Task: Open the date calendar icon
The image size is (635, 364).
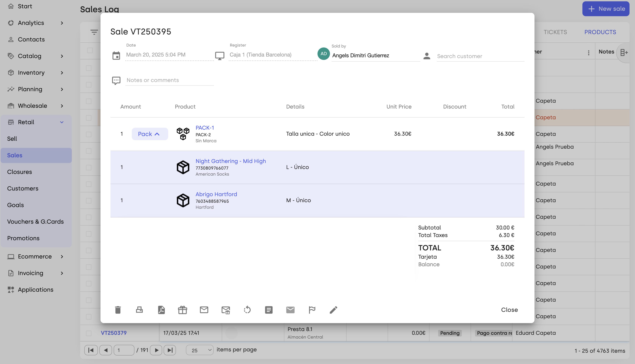Action: pos(116,56)
